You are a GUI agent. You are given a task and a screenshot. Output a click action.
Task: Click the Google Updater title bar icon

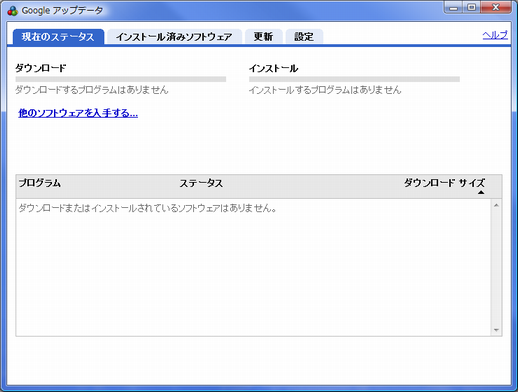[13, 11]
